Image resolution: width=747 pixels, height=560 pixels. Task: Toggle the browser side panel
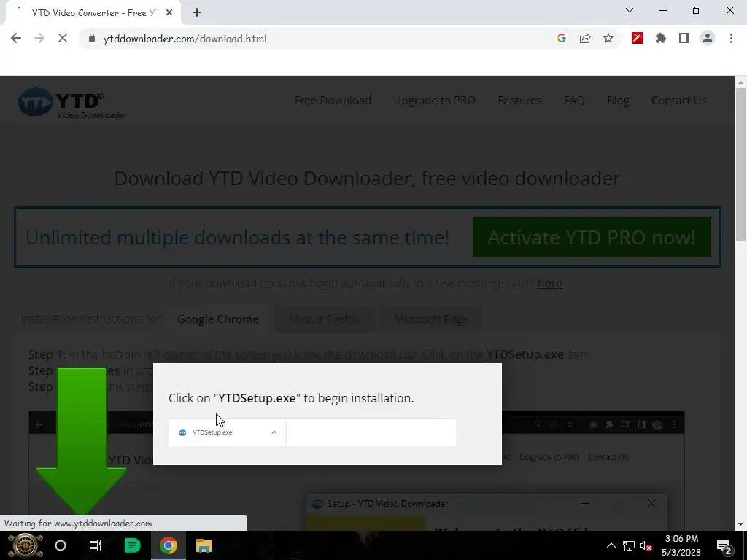tap(684, 39)
